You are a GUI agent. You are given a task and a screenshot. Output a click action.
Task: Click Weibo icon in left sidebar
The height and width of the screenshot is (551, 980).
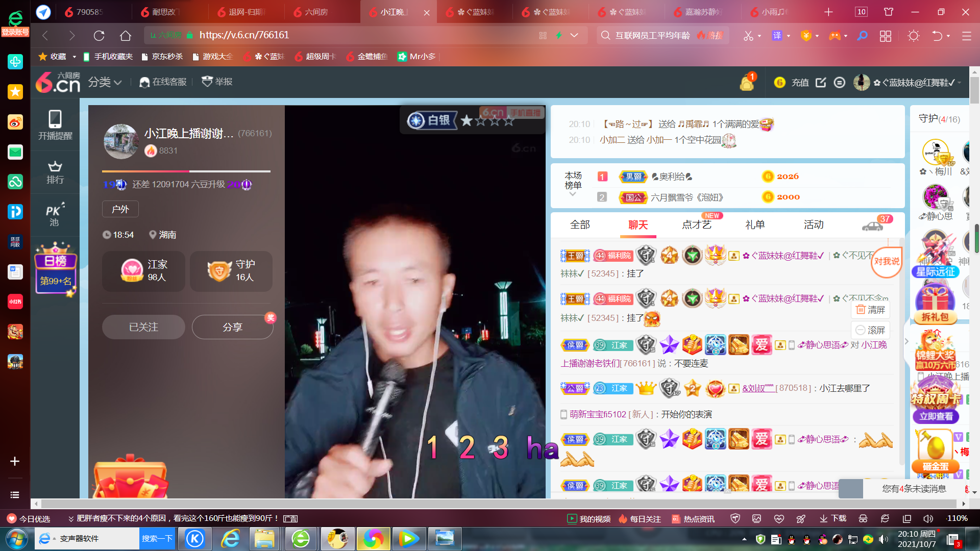pyautogui.click(x=15, y=122)
